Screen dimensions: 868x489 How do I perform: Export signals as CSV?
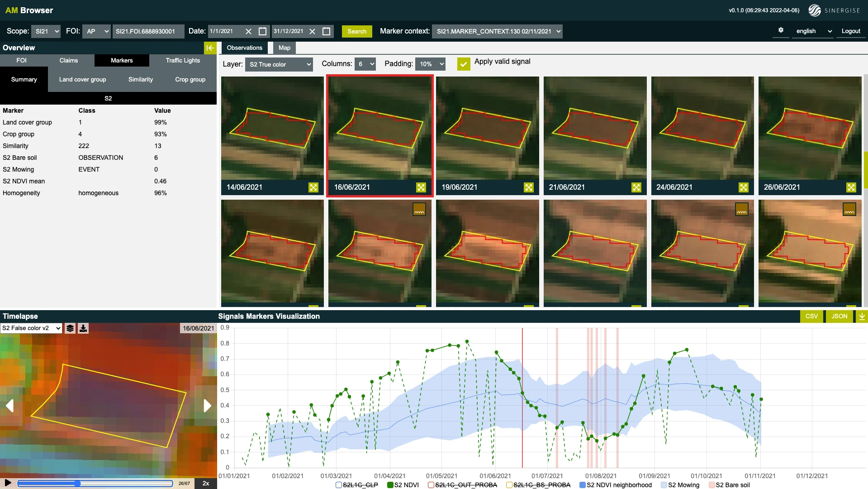pos(811,316)
